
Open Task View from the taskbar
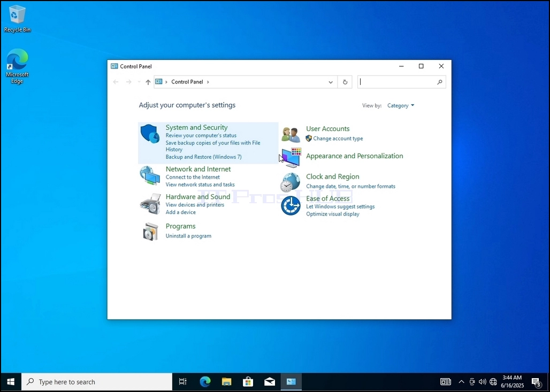click(x=183, y=382)
